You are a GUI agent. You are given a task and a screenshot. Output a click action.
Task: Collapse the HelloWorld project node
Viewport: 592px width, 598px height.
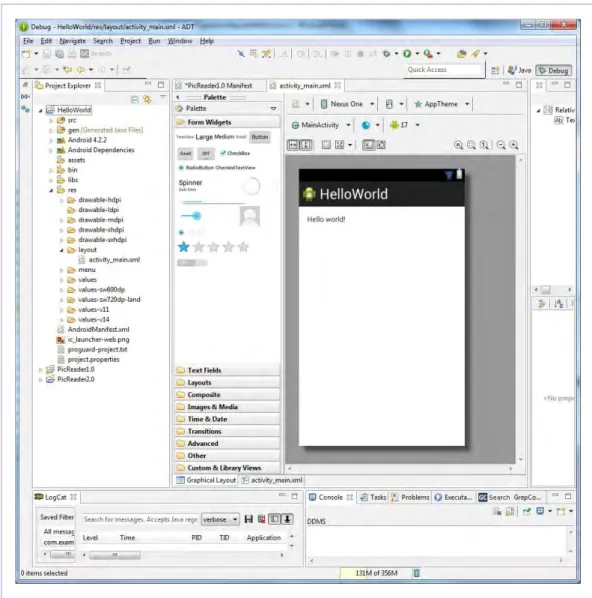pos(40,111)
